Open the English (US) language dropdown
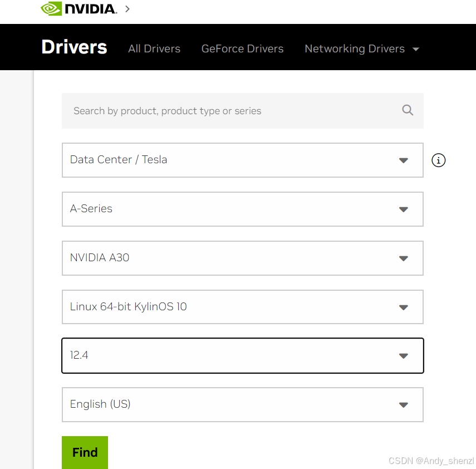Screen dimensions: 476x469 [243, 404]
